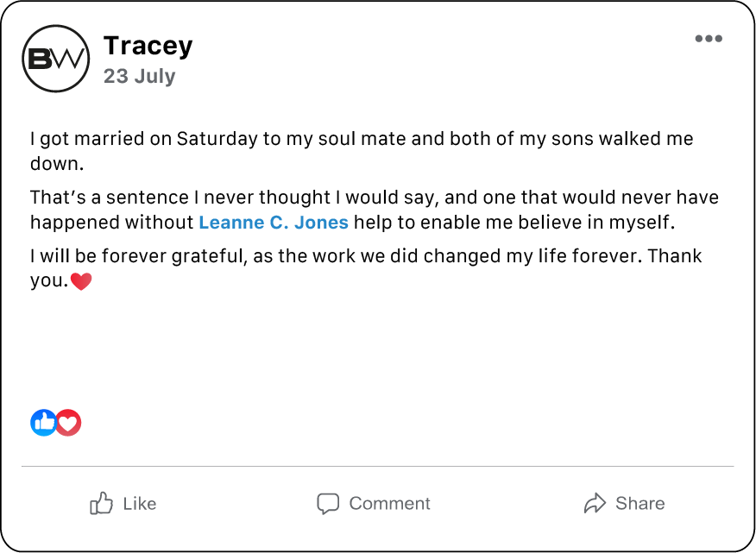The image size is (756, 553).
Task: Click the speech bubble comment icon
Action: [328, 504]
